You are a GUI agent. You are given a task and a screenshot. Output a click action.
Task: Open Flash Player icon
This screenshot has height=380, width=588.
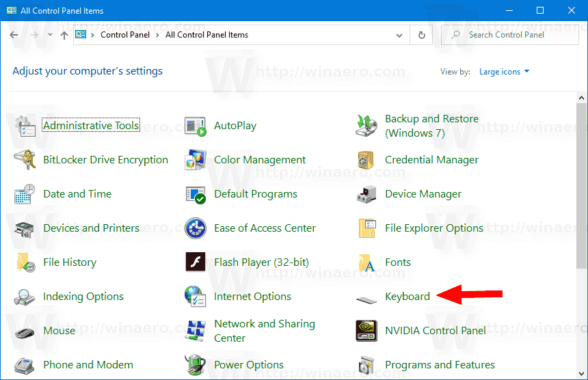pyautogui.click(x=196, y=262)
